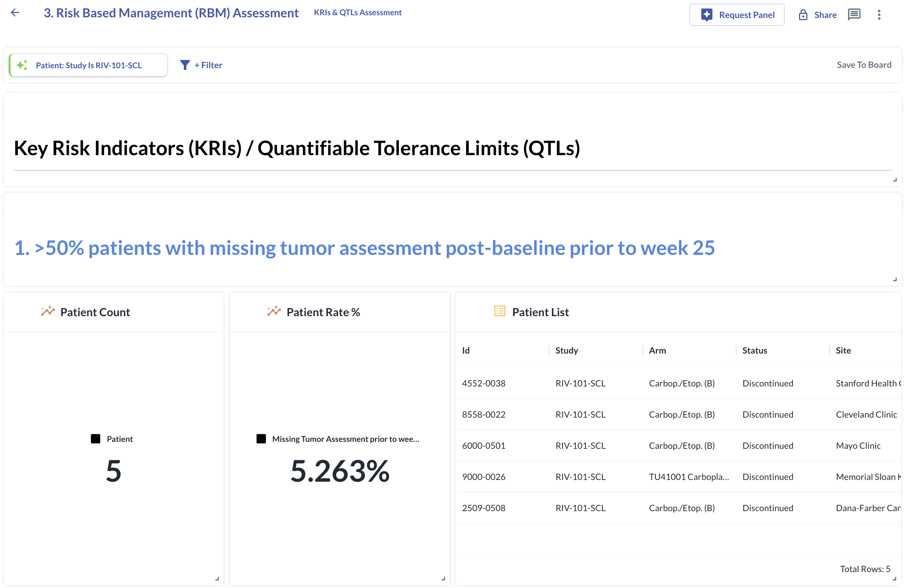Click the Patient List panel resize handle
Image resolution: width=905 pixels, height=588 pixels.
[x=894, y=578]
